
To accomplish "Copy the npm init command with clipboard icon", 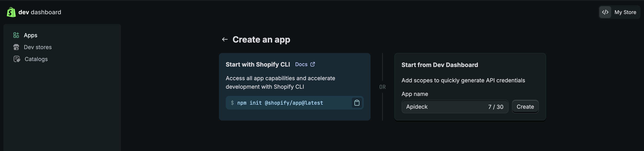I will tap(357, 103).
